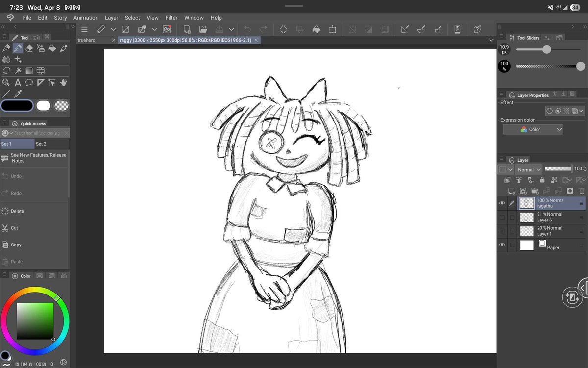
Task: Click the Fill icon in command bar
Action: pos(317,29)
